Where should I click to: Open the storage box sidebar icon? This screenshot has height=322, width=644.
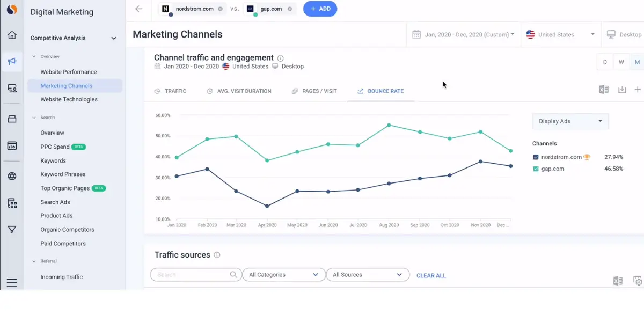(12, 119)
